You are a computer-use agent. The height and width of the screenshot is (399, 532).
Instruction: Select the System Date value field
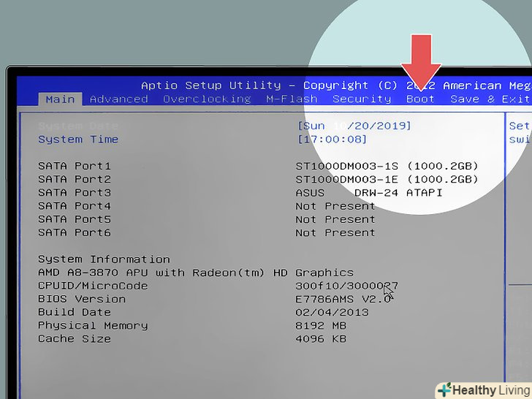354,126
